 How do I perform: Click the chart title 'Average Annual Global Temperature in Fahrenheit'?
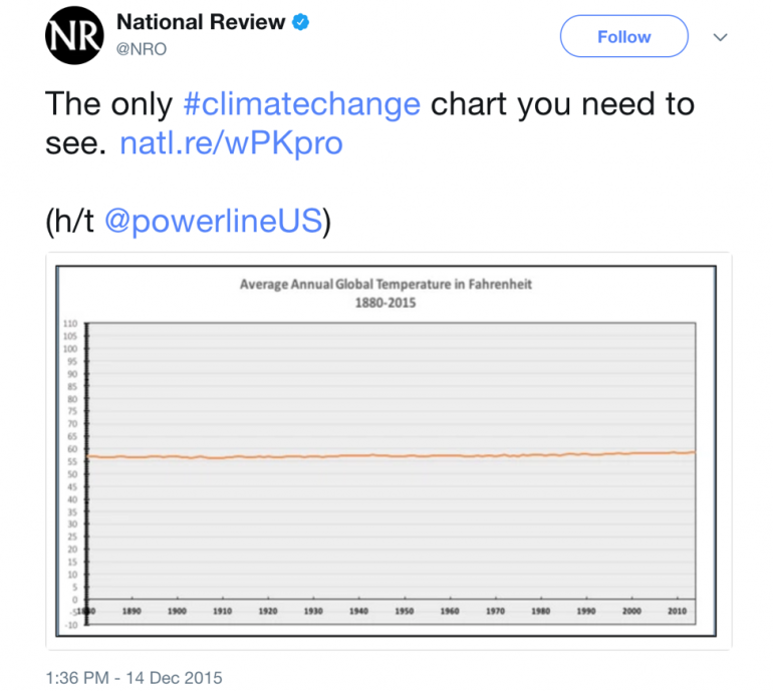click(x=385, y=284)
